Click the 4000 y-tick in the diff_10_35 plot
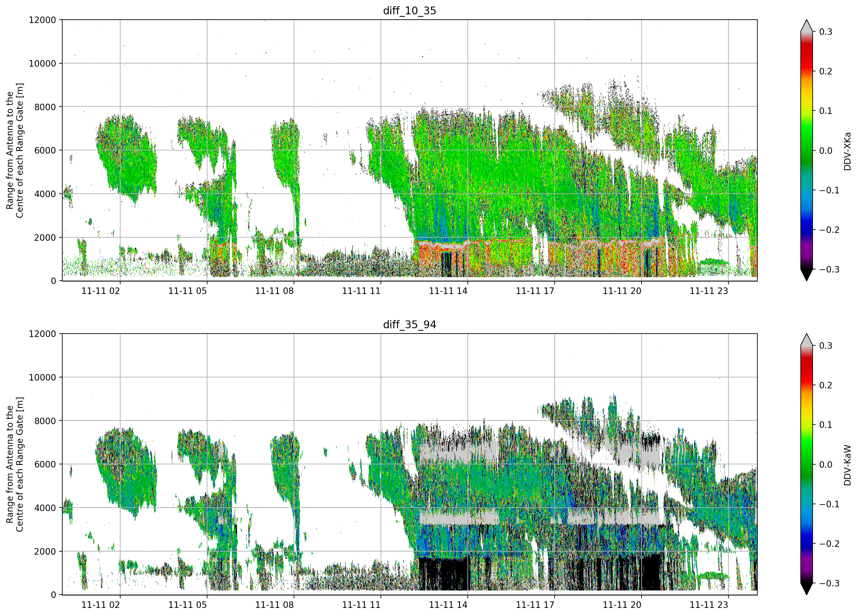Image resolution: width=858 pixels, height=616 pixels. (45, 194)
